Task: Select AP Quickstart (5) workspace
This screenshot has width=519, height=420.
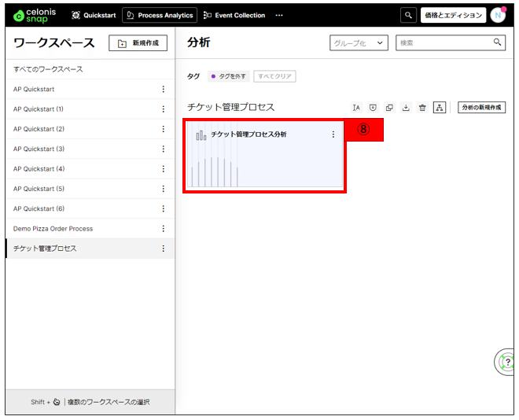Action: 90,189
